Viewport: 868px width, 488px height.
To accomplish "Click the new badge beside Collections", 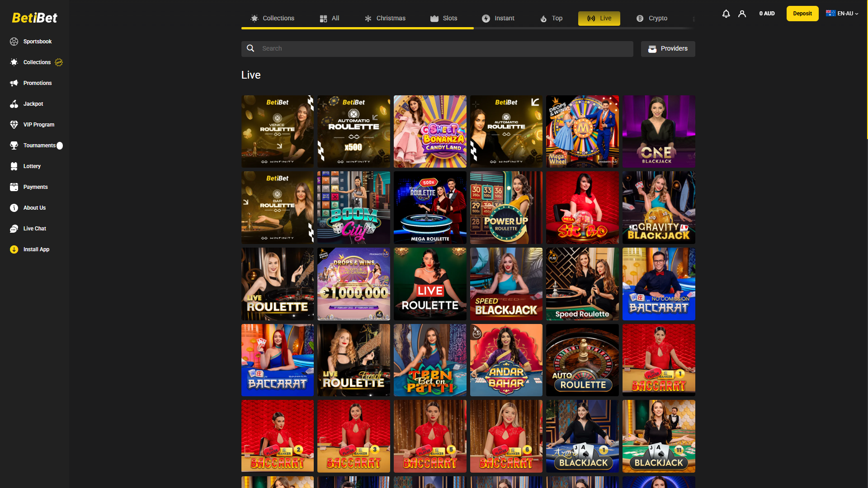I will point(59,62).
